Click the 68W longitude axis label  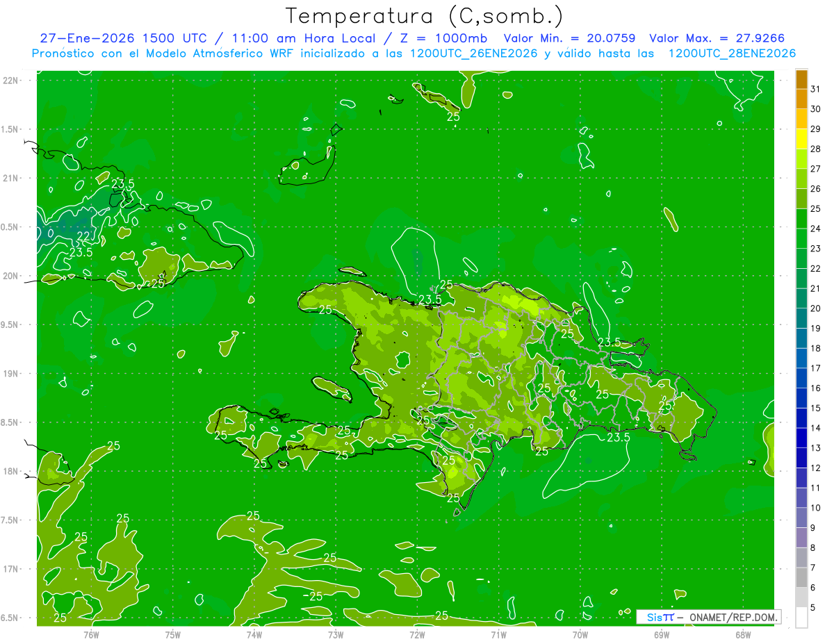tap(742, 634)
